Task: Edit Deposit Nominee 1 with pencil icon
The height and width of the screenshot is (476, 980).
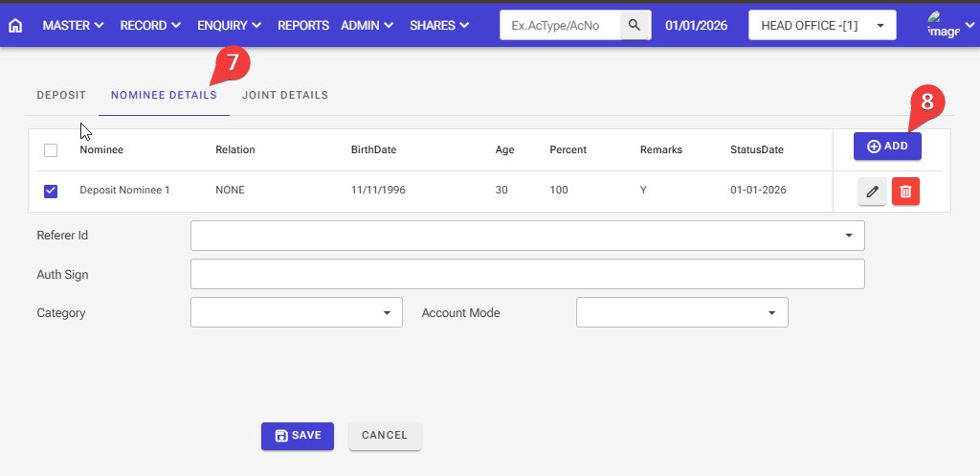Action: click(871, 192)
